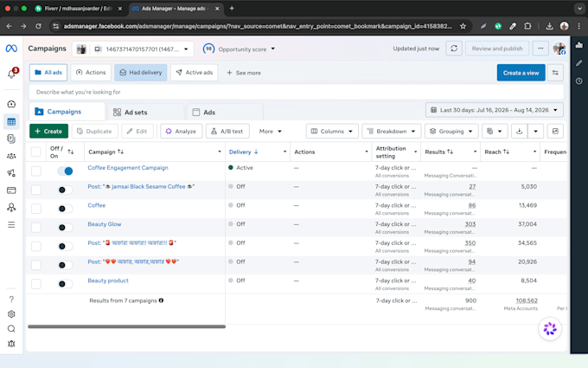Viewport: 588px width, 368px height.
Task: Reload the page in browser toolbar
Action: tap(38, 26)
